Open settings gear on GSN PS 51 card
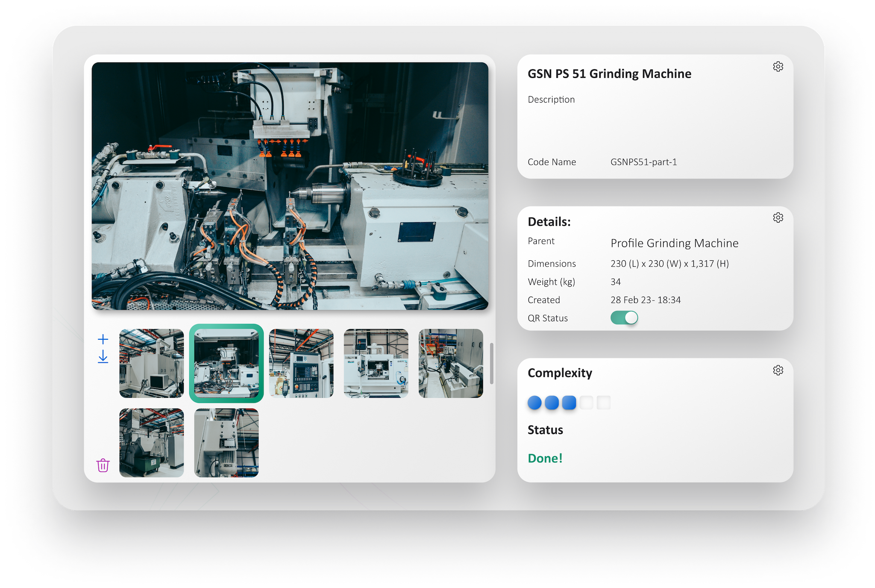Viewport: 875px width, 588px height. pyautogui.click(x=778, y=67)
